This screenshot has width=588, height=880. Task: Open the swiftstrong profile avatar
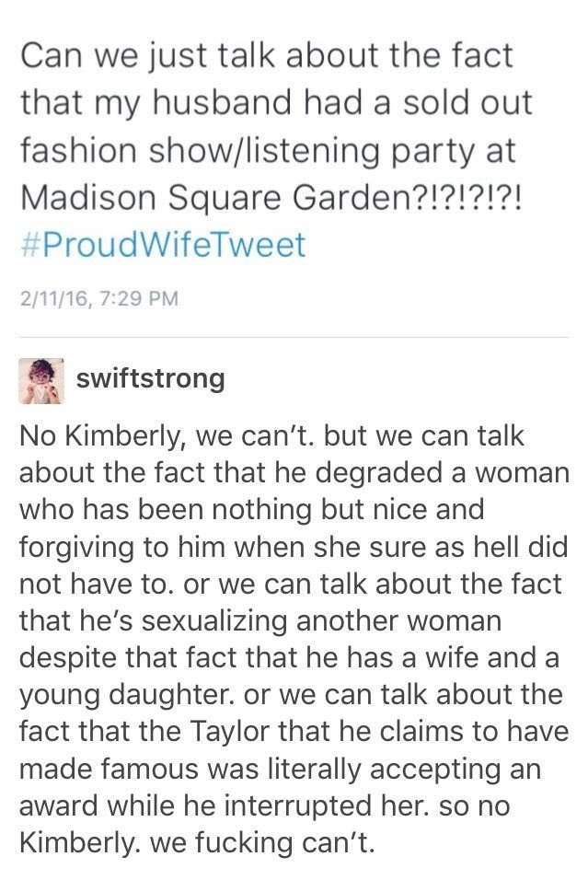tap(41, 381)
